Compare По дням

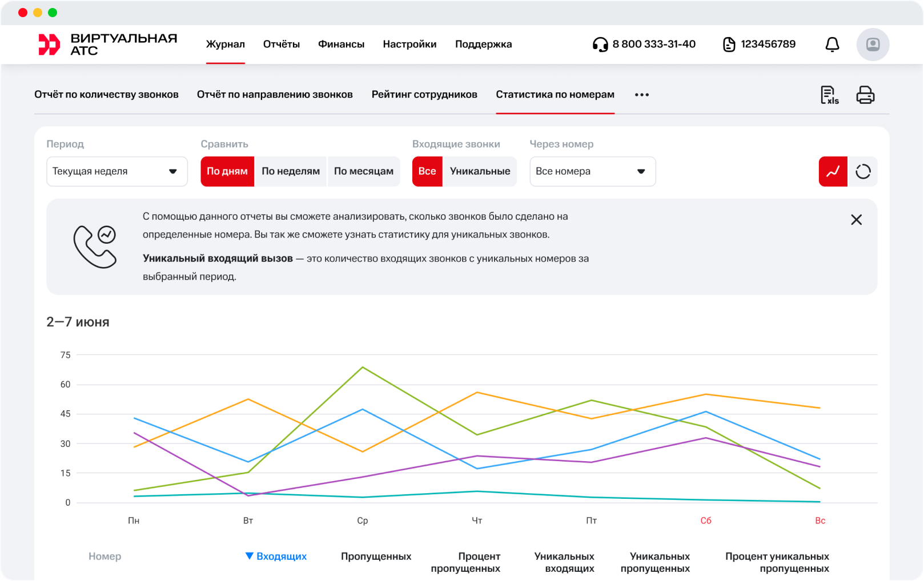227,171
